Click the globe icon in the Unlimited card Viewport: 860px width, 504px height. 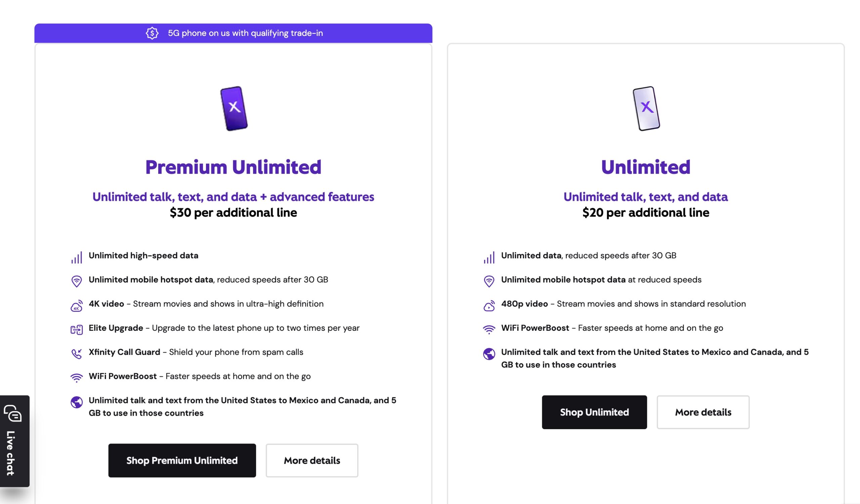(x=489, y=354)
